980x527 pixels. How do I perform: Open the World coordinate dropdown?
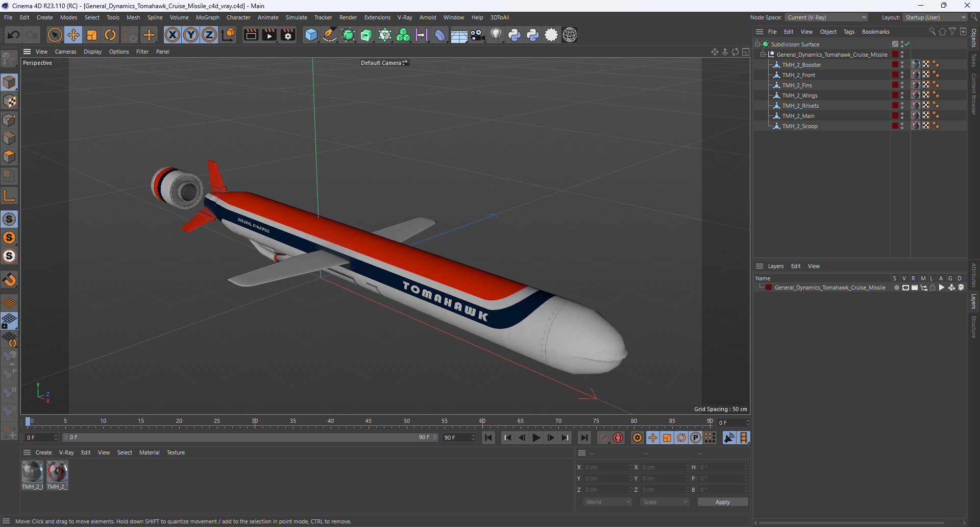[607, 502]
